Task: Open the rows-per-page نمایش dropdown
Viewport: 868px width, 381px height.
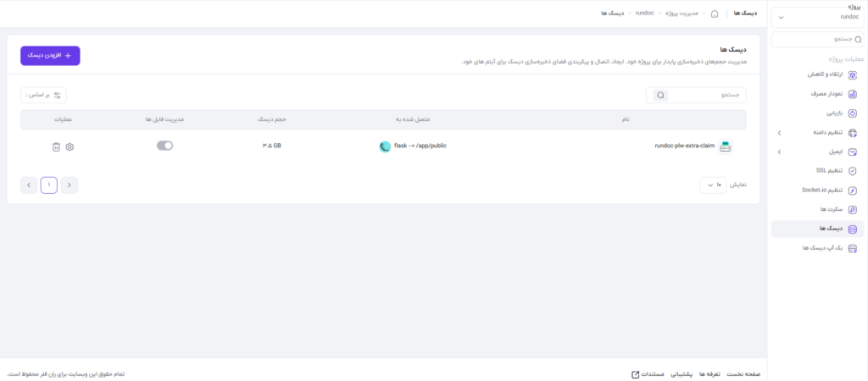Action: [713, 185]
